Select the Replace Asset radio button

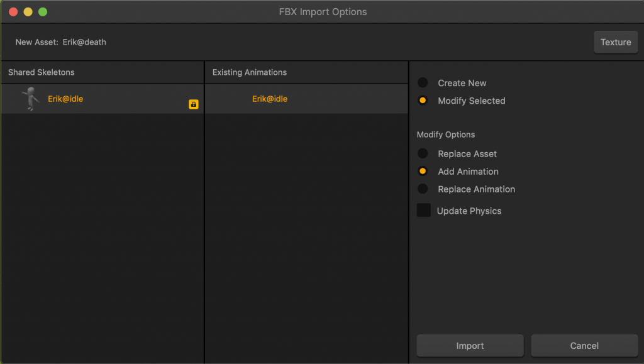[x=423, y=153]
